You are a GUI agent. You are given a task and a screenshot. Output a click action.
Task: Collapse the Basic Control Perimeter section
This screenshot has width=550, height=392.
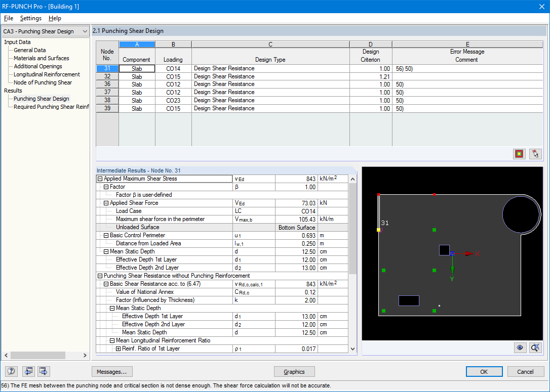coord(106,235)
